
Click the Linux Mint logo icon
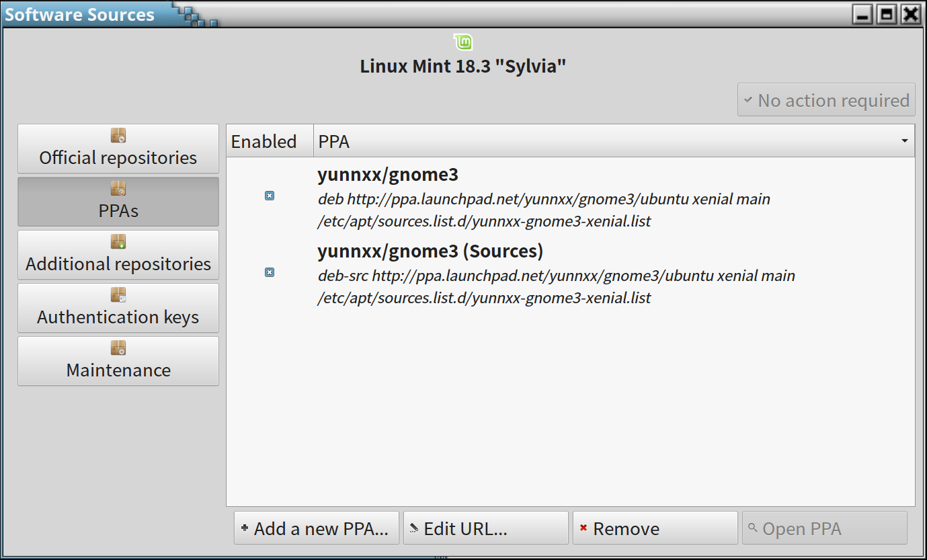coord(463,42)
